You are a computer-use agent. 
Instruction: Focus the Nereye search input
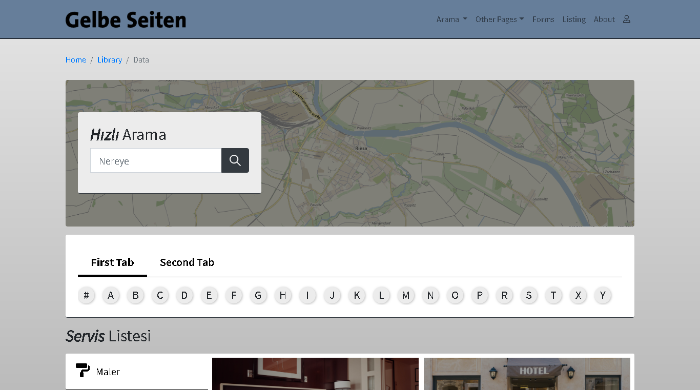click(x=156, y=161)
